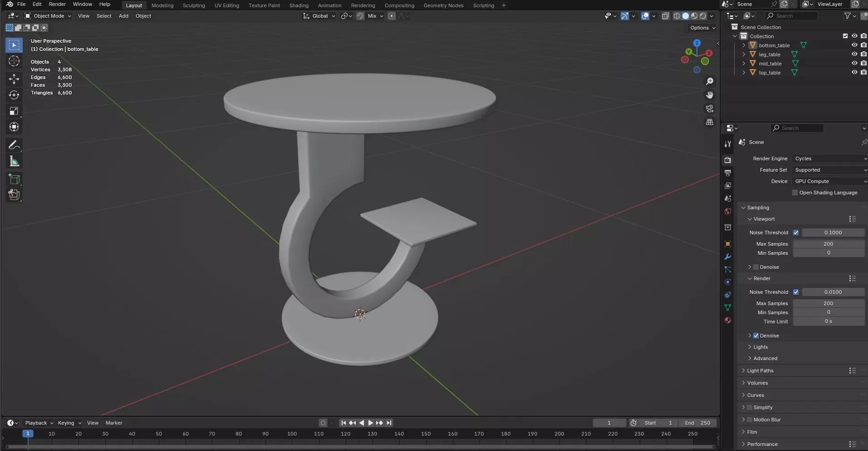The image size is (868, 451).
Task: Select the Measure tool
Action: point(14,161)
